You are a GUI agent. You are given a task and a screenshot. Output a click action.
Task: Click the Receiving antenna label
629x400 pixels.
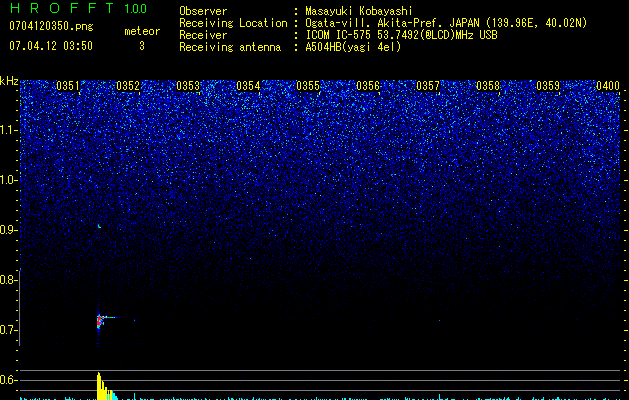(230, 47)
